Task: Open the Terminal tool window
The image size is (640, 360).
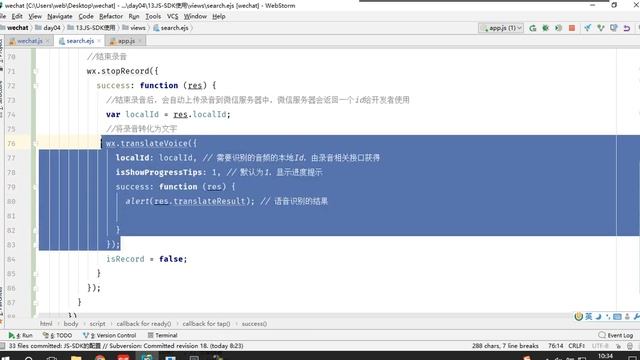Action: [x=162, y=336]
